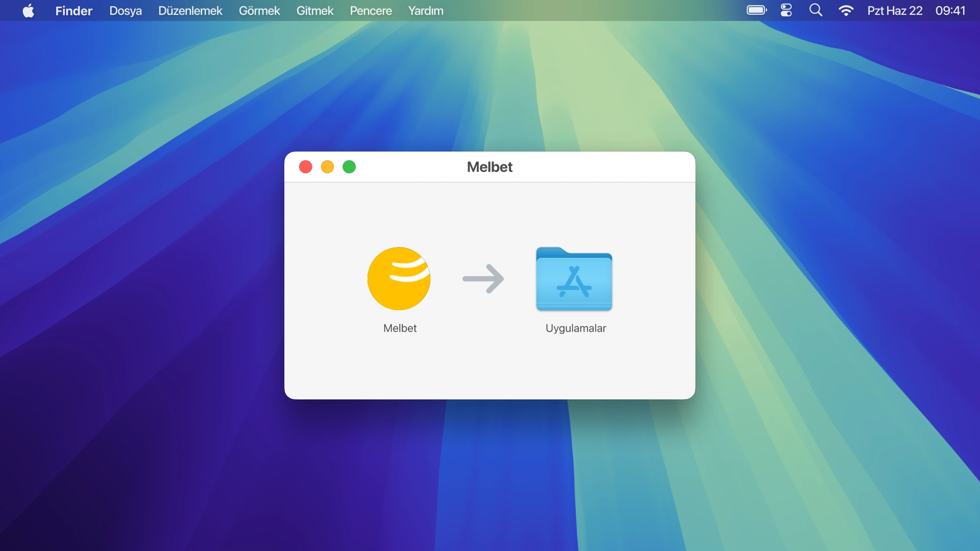Select the Uygulamalar folder icon
This screenshot has width=980, height=551.
(x=574, y=279)
